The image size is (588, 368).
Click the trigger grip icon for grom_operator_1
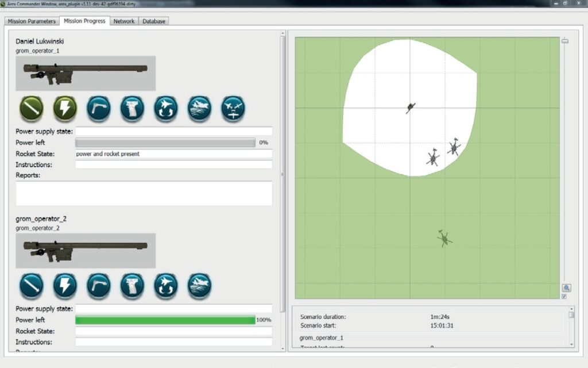[x=132, y=108]
